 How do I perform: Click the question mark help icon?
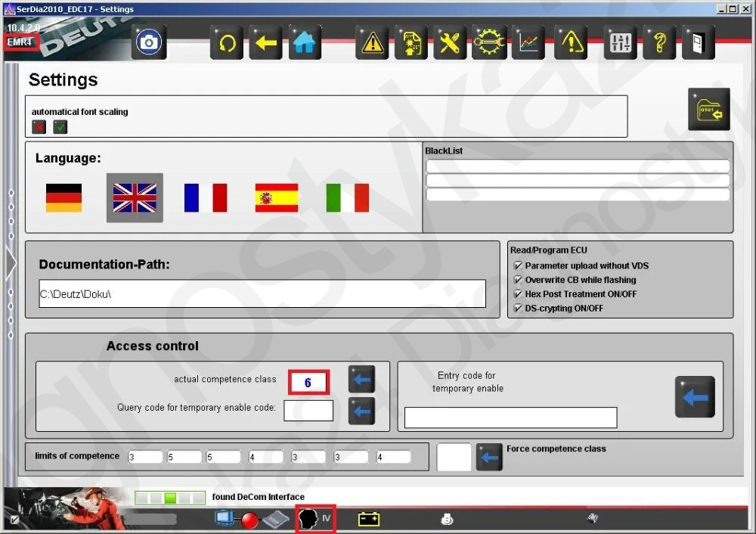pyautogui.click(x=659, y=42)
